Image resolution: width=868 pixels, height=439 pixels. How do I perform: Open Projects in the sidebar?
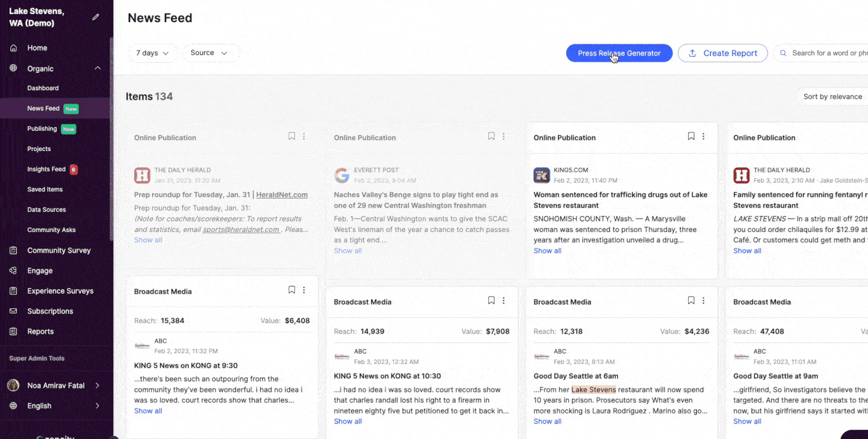click(x=39, y=149)
